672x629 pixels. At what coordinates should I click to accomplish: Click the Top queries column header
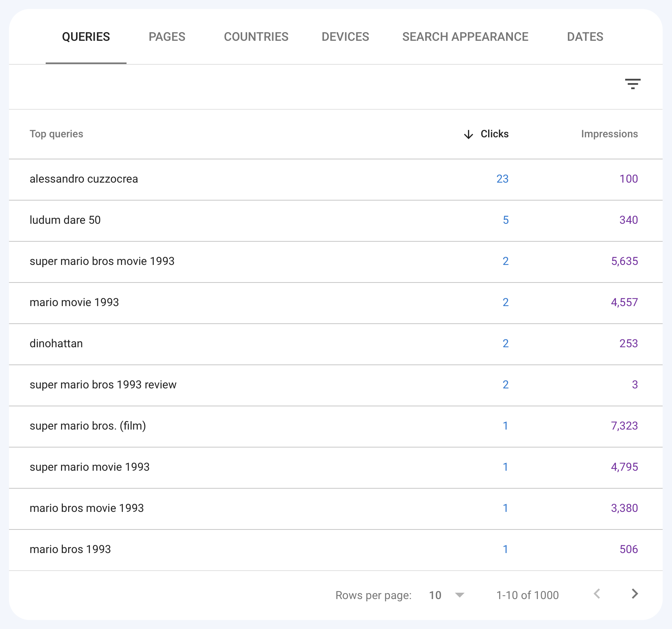tap(57, 134)
